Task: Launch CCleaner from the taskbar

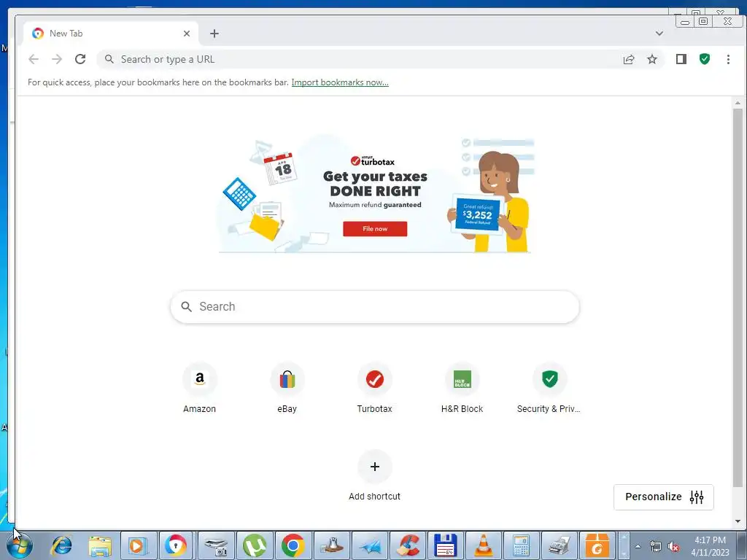Action: (x=409, y=545)
